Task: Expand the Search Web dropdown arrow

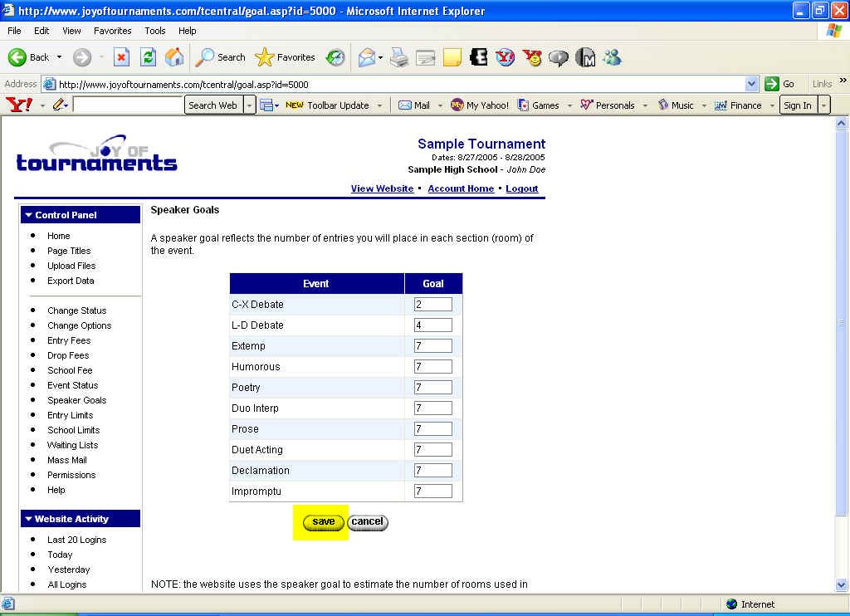Action: [x=249, y=105]
